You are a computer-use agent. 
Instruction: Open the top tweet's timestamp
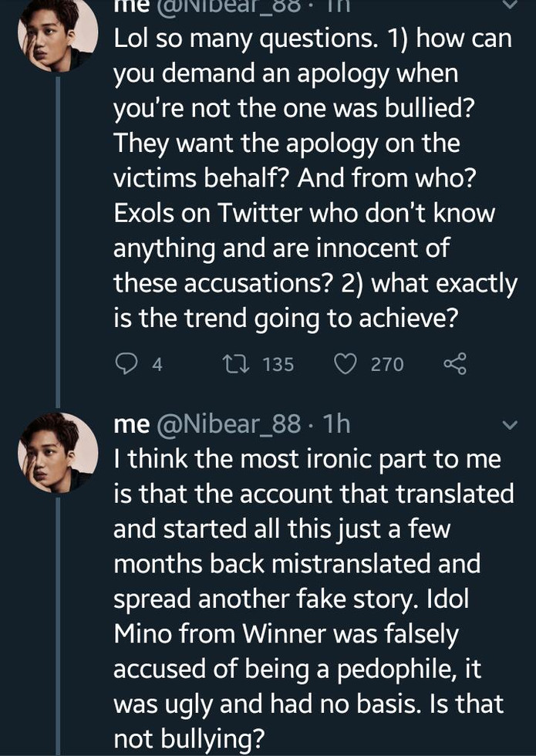point(336,4)
